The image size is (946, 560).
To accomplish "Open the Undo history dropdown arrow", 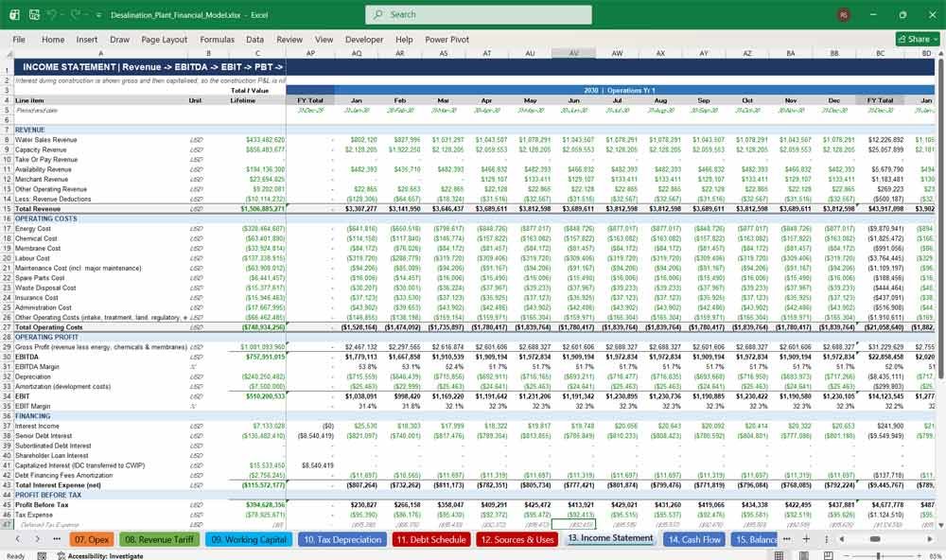I will [63, 15].
